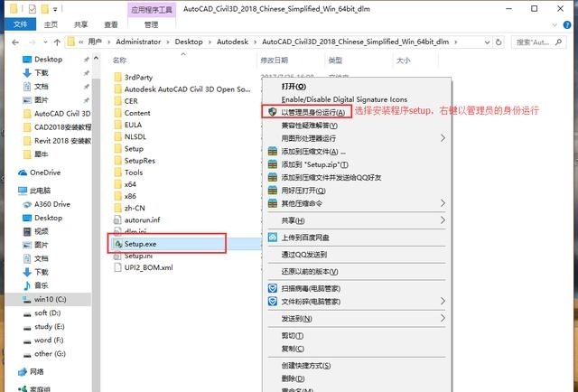Image resolution: width=578 pixels, height=392 pixels.
Task: Choose 兼容性疑难解答(Y) menu entry
Action: (309, 126)
